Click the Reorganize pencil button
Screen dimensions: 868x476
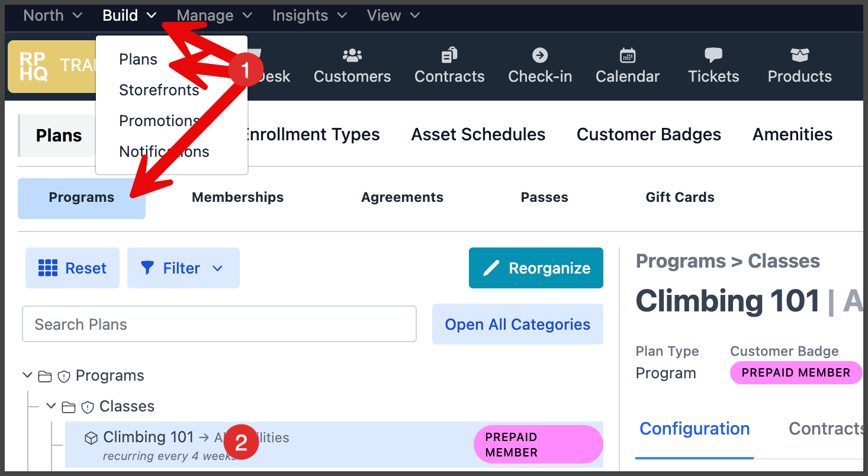tap(536, 268)
